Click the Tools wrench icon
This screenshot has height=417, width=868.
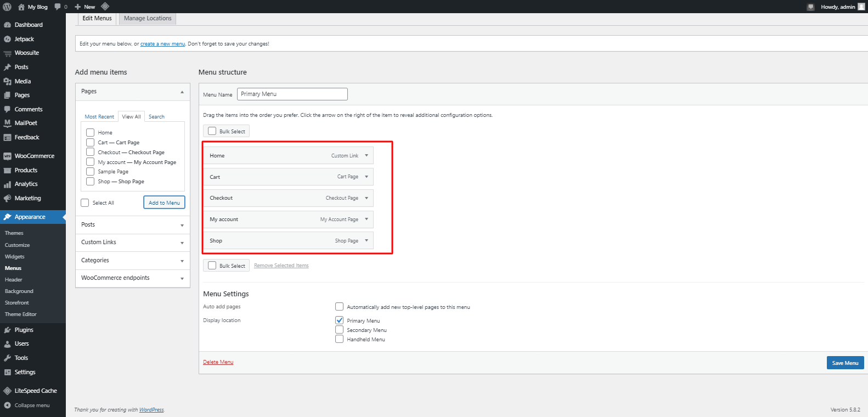[x=7, y=358]
